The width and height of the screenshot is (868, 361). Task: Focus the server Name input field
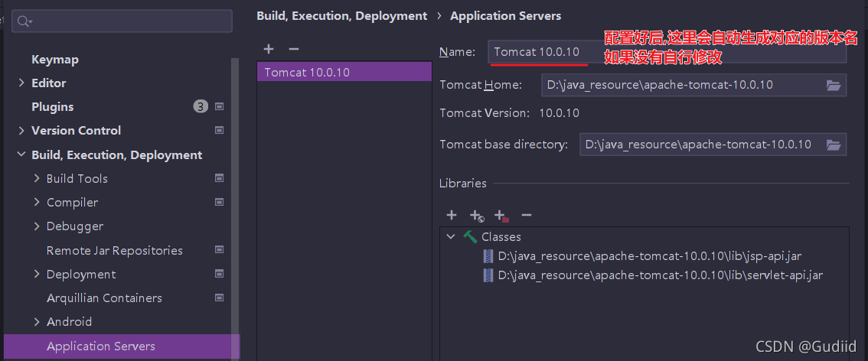[x=667, y=52]
